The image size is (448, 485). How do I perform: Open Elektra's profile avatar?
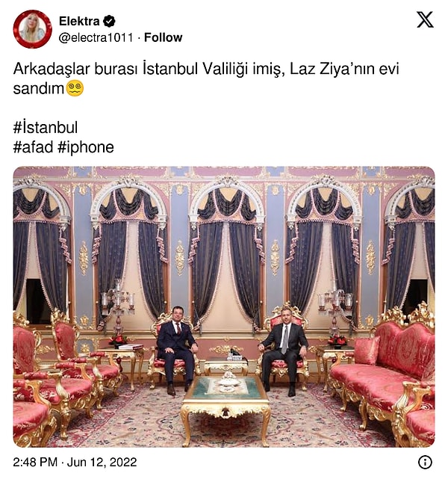32,29
